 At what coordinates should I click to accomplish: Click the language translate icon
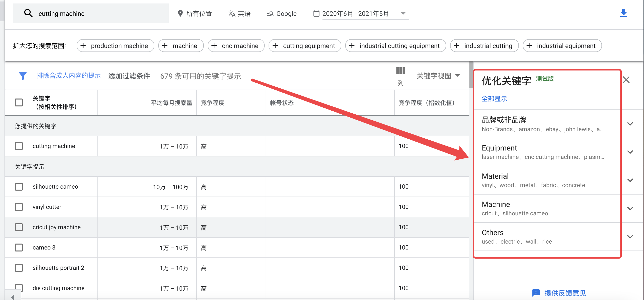tap(231, 14)
